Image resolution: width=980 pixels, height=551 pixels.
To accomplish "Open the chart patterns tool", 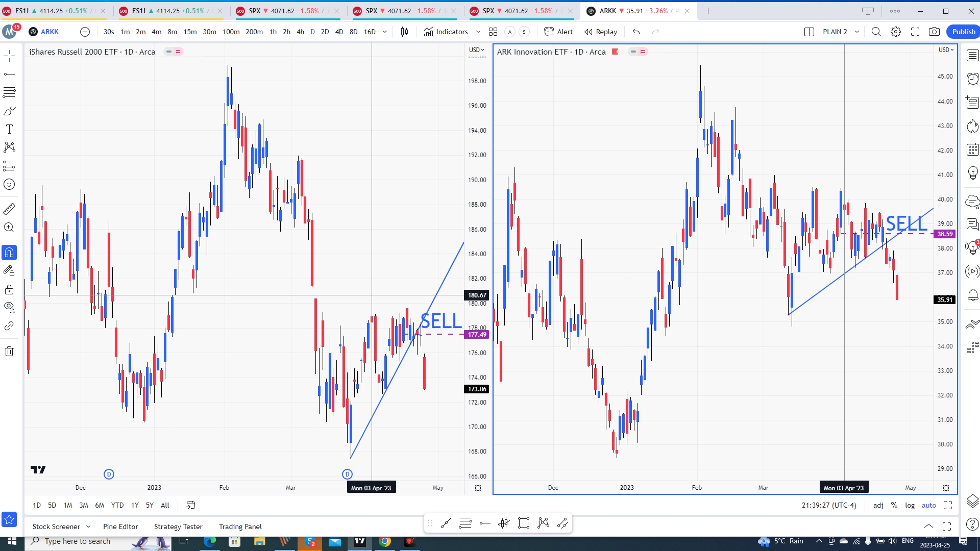I will click(x=9, y=147).
